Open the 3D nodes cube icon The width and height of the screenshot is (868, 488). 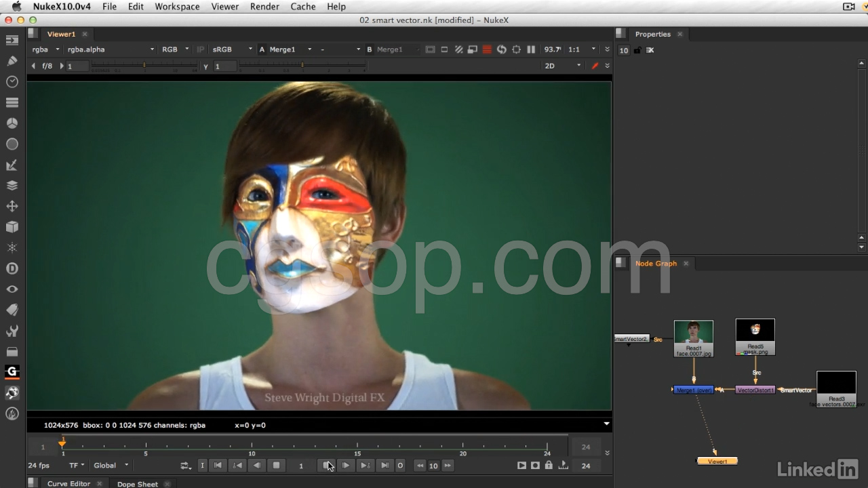pyautogui.click(x=12, y=227)
